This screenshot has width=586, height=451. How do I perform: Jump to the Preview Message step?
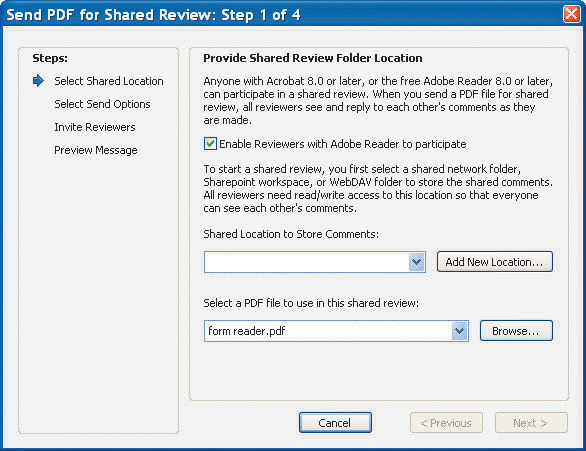(96, 150)
